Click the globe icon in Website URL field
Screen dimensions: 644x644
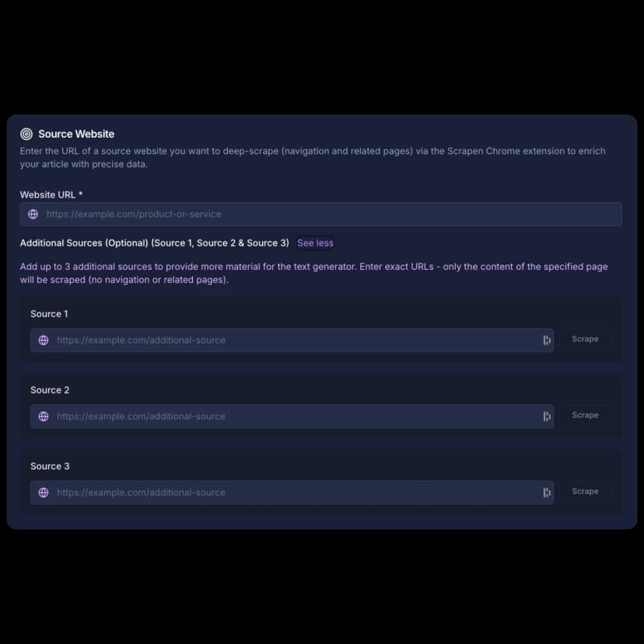[x=33, y=214]
